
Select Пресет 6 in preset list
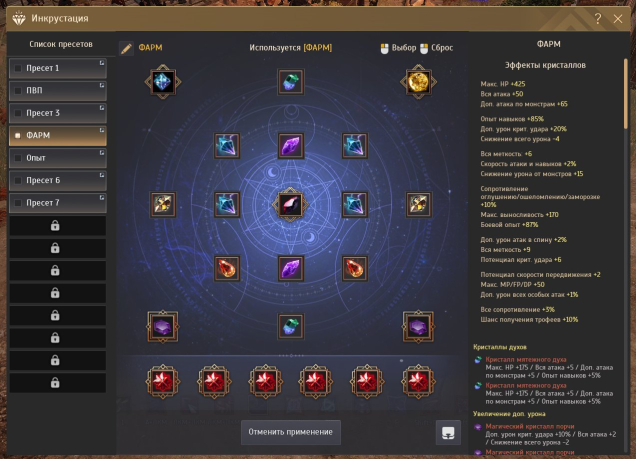58,180
